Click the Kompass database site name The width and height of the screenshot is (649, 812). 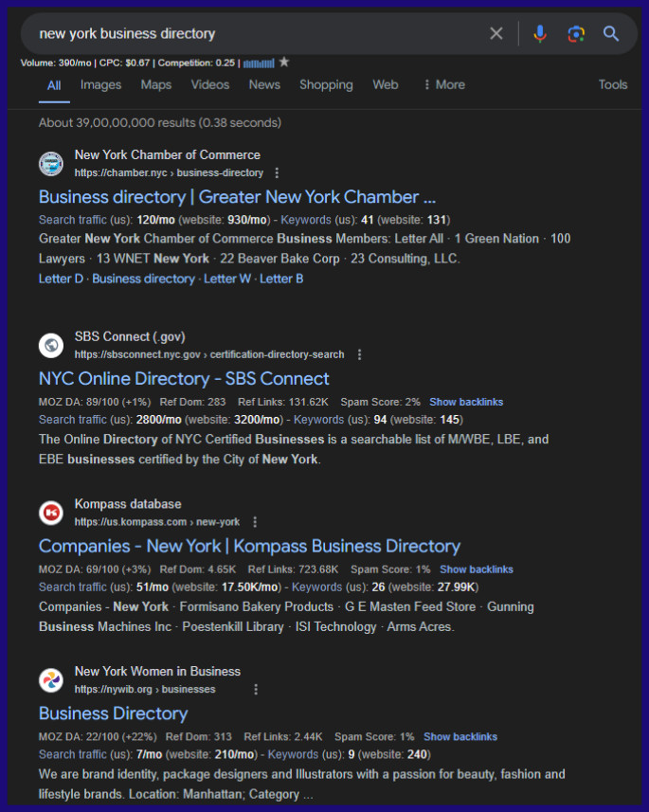point(128,504)
